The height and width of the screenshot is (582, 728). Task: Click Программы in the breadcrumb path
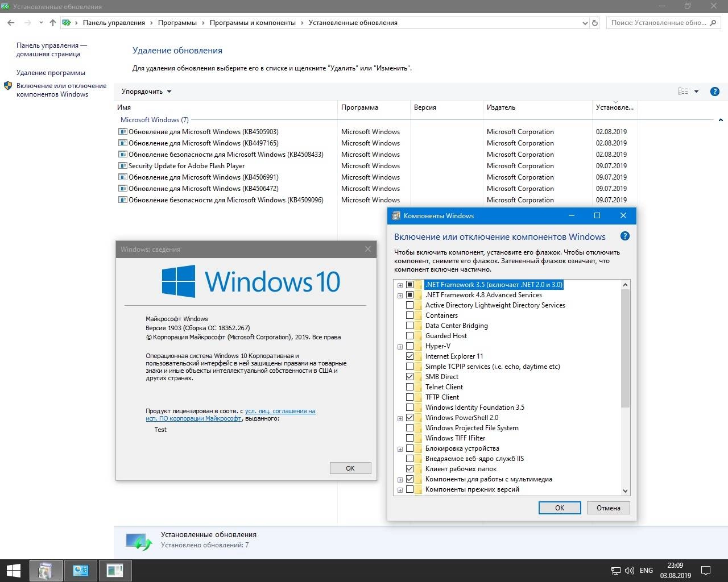[x=177, y=23]
